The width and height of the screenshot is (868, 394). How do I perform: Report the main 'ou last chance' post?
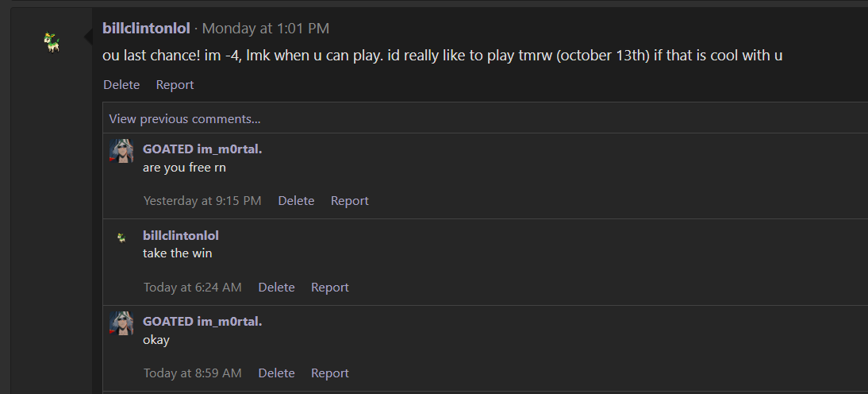point(175,85)
